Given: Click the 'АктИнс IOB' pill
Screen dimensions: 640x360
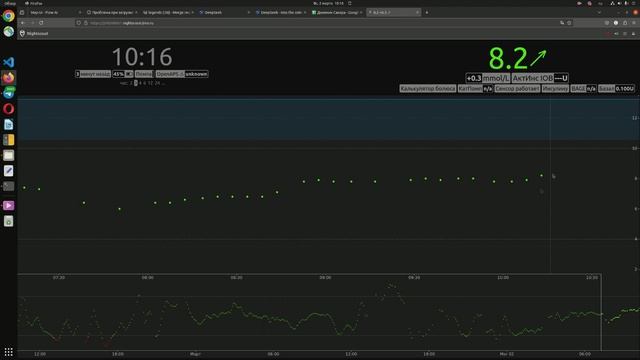Looking at the screenshot, I should [540, 78].
